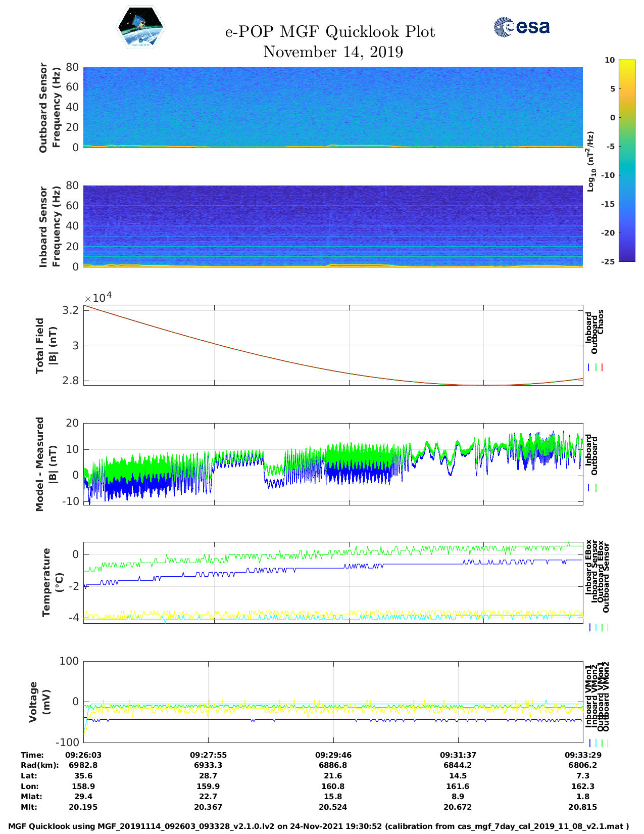This screenshot has width=644, height=834.
Task: Click the CASSIOPE satellite hexagon logo
Action: pyautogui.click(x=141, y=27)
